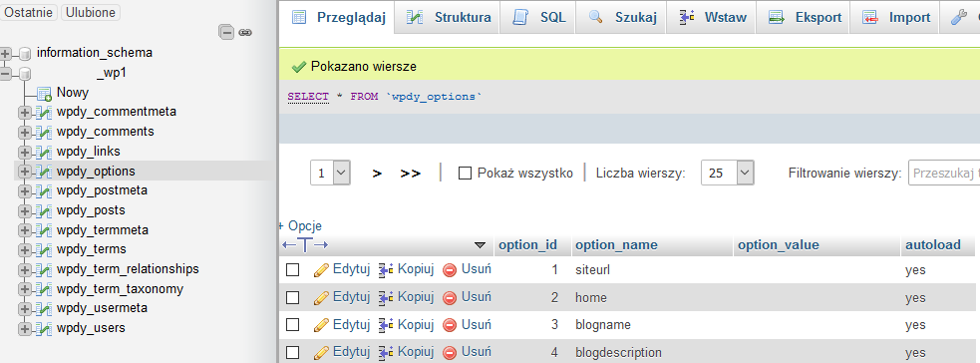
Task: Click the Filtrowanie wierszy search field
Action: pos(943,174)
